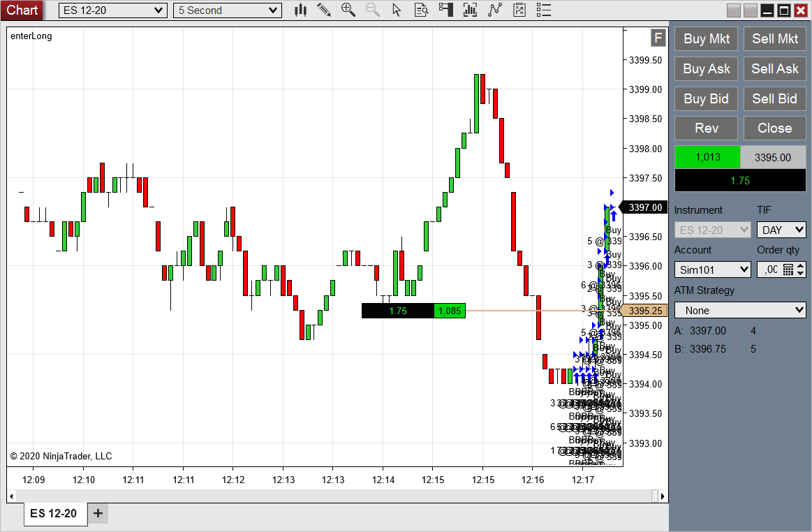Add a new chart tab with plus

pyautogui.click(x=98, y=513)
